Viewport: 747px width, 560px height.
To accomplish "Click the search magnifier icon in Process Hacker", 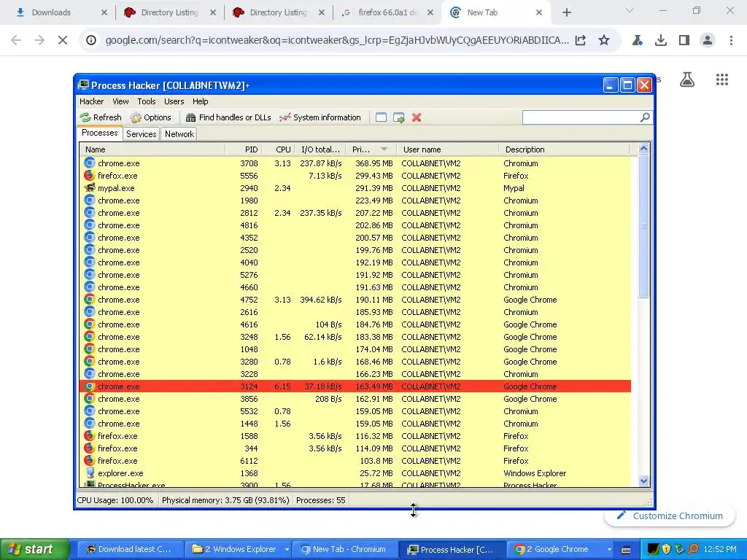I will tap(645, 117).
